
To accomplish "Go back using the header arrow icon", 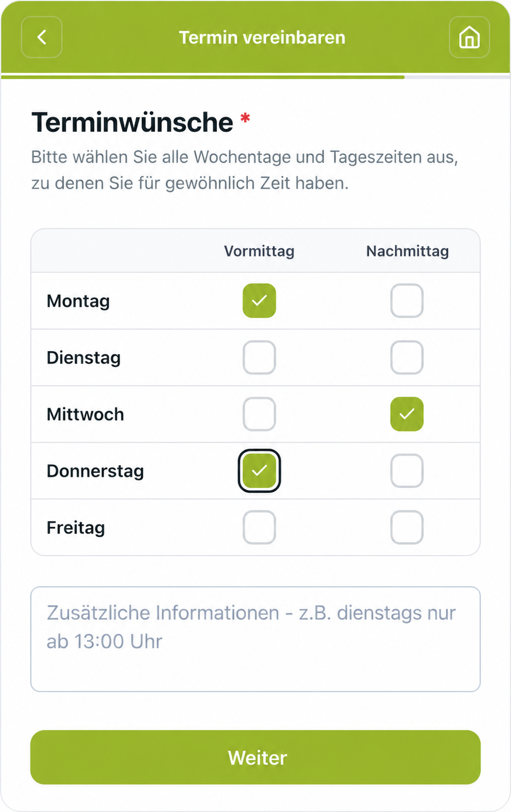I will click(x=42, y=37).
